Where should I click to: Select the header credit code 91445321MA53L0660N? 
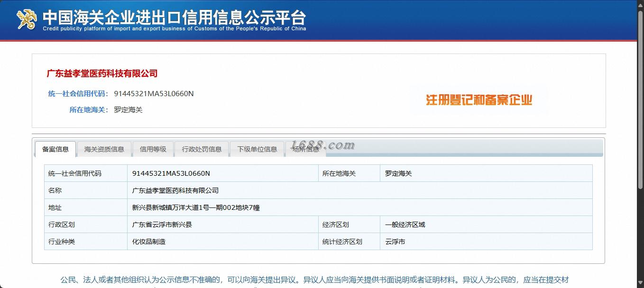coord(154,94)
